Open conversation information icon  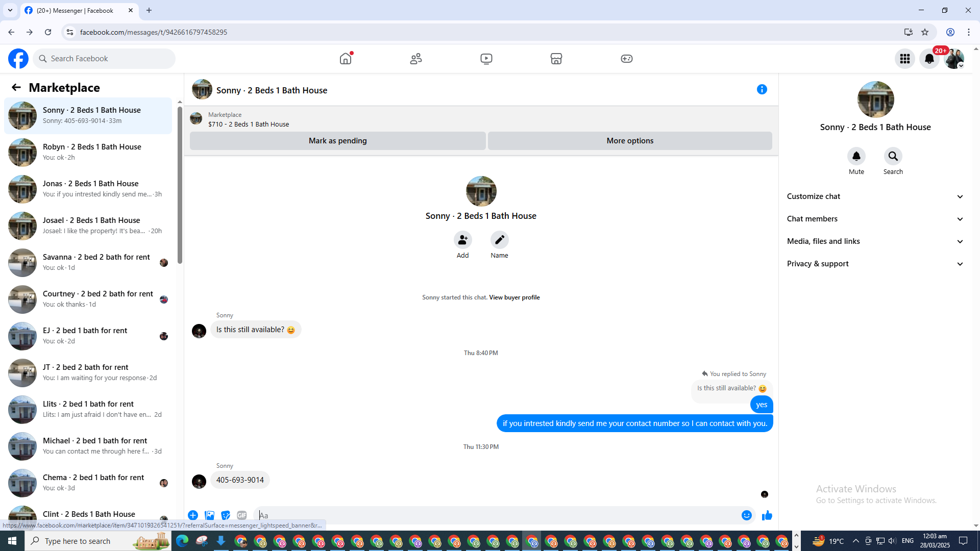762,90
